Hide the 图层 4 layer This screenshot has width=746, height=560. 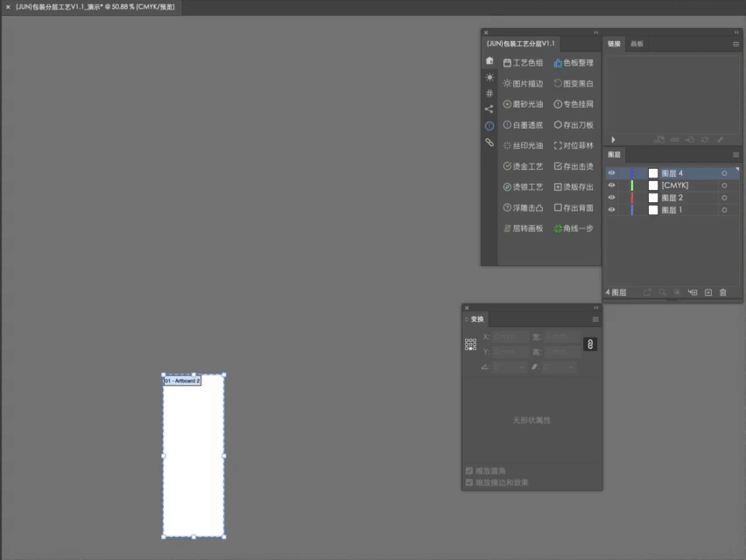[612, 173]
